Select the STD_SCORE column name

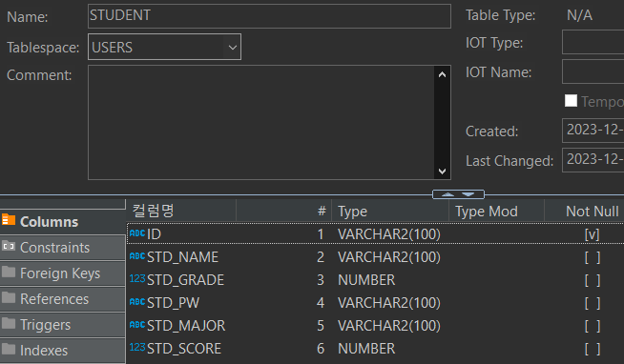coord(184,349)
